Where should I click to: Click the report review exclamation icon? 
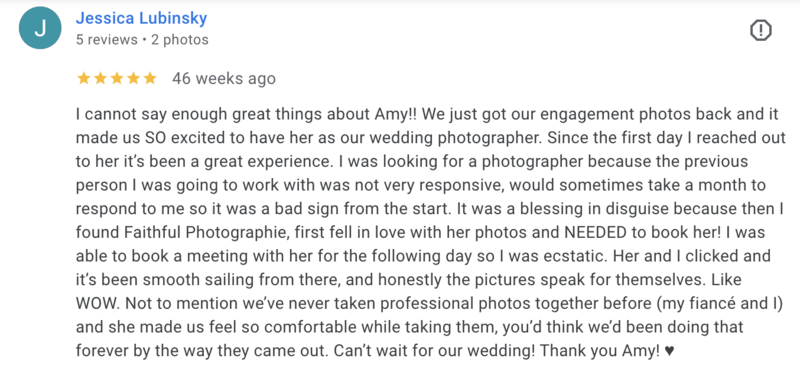click(760, 31)
